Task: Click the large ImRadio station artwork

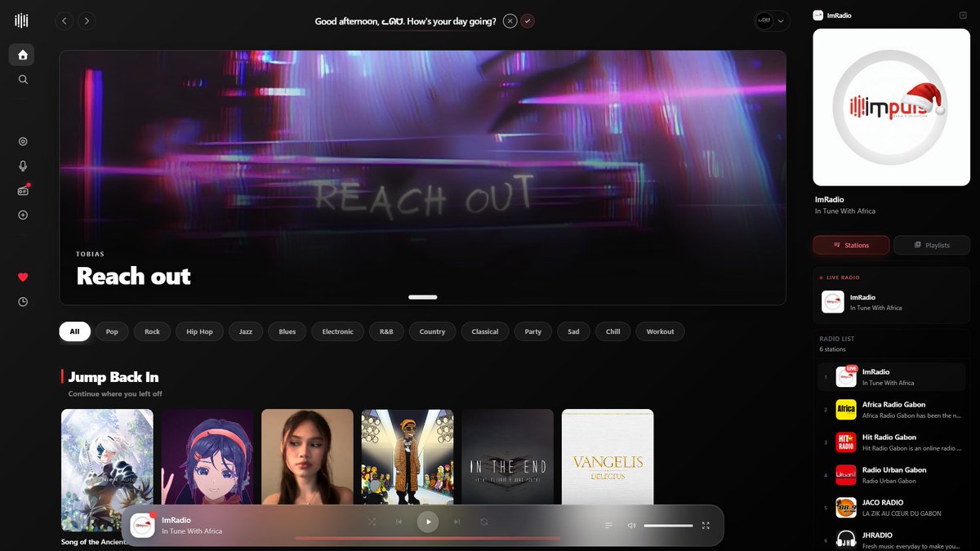Action: tap(892, 107)
